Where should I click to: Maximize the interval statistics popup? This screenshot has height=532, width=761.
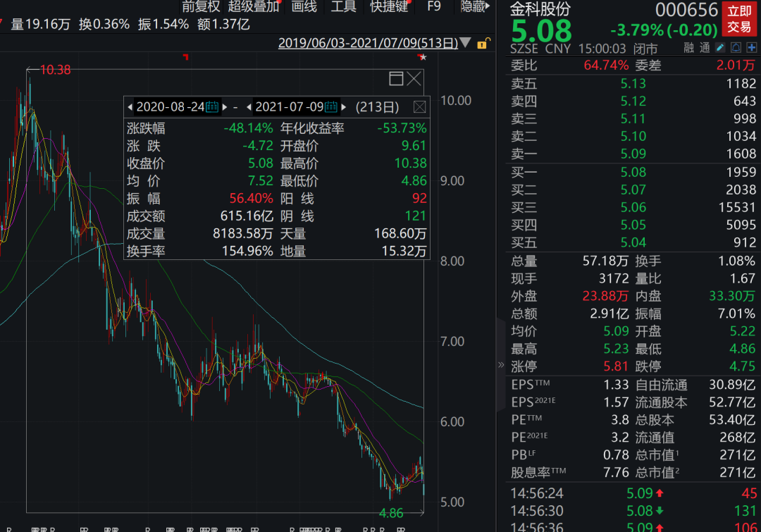(396, 78)
